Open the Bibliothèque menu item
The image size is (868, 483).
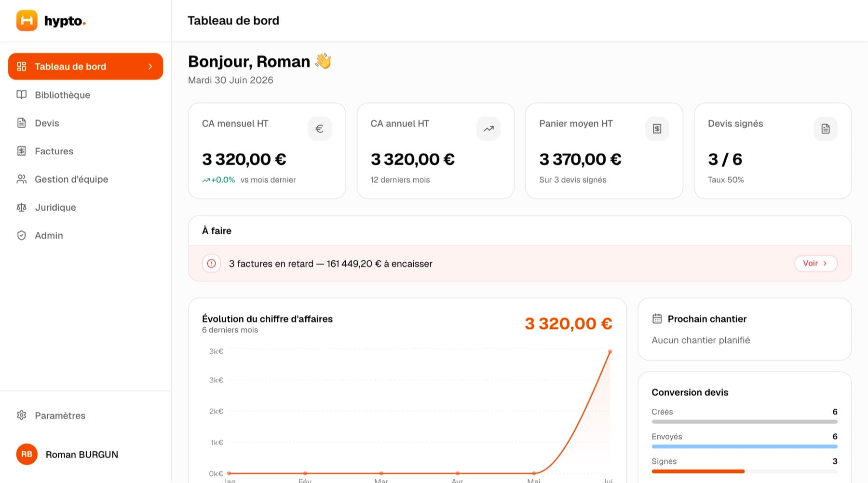(x=86, y=95)
